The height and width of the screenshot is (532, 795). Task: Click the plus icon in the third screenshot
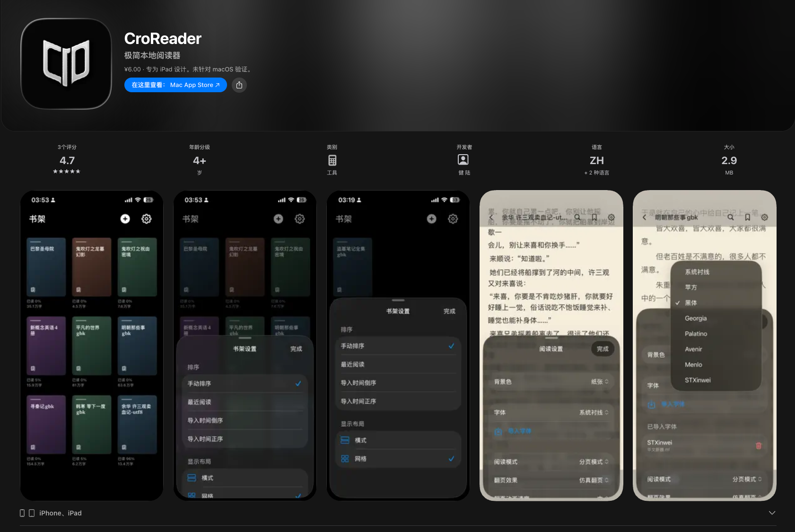tap(431, 218)
